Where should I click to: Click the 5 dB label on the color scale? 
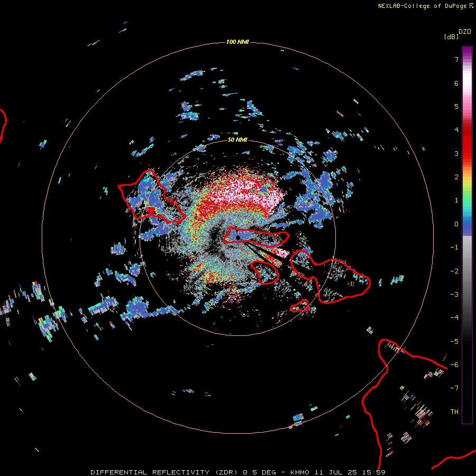pos(456,106)
